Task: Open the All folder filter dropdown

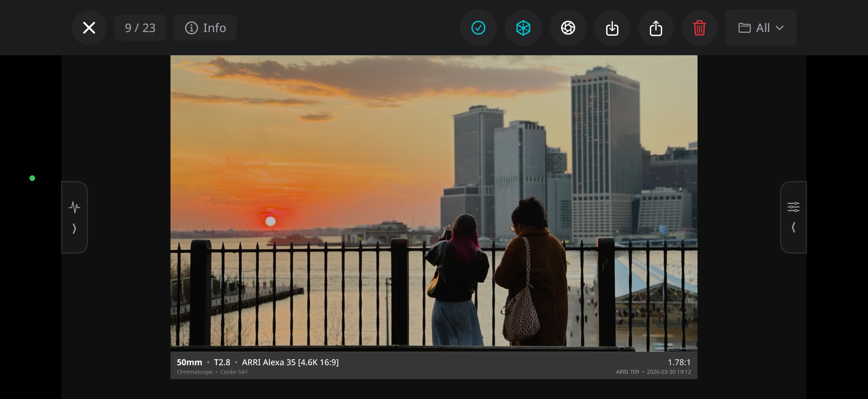Action: pyautogui.click(x=761, y=27)
